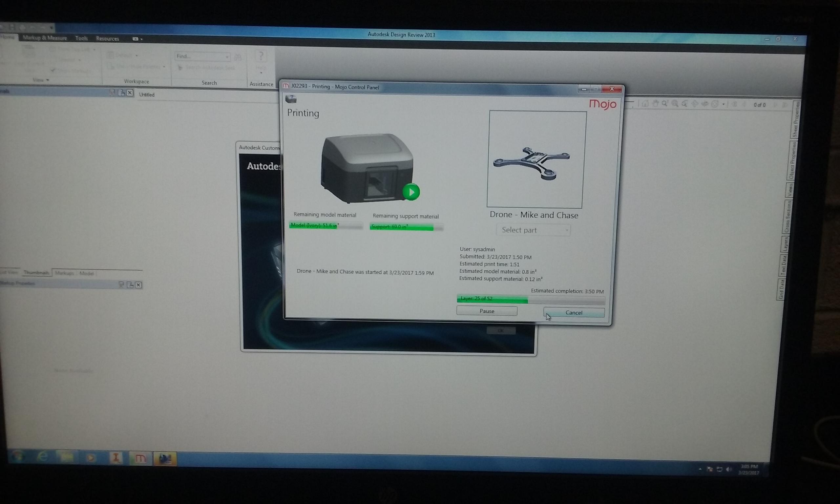
Task: Switch to the Model palette tab
Action: point(86,273)
